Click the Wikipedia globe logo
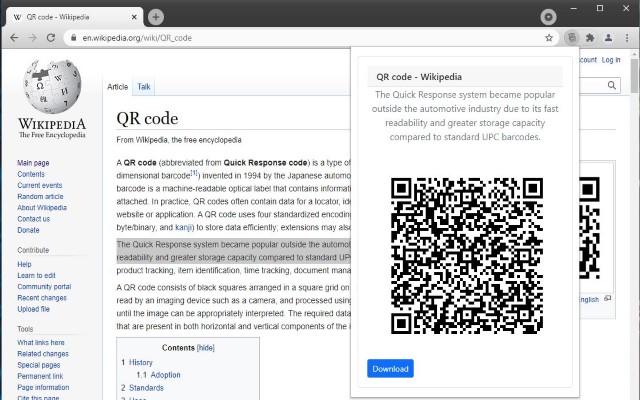The width and height of the screenshot is (640, 400). pyautogui.click(x=52, y=86)
